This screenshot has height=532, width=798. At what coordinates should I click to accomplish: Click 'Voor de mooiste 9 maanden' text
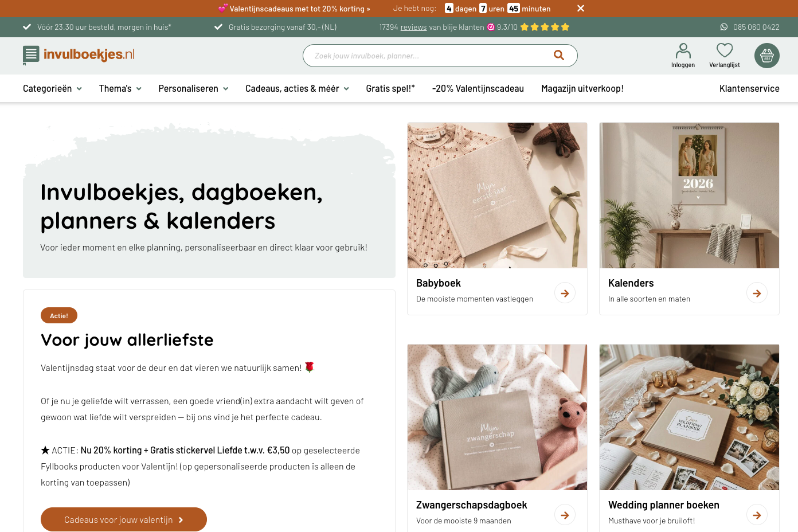click(x=464, y=521)
